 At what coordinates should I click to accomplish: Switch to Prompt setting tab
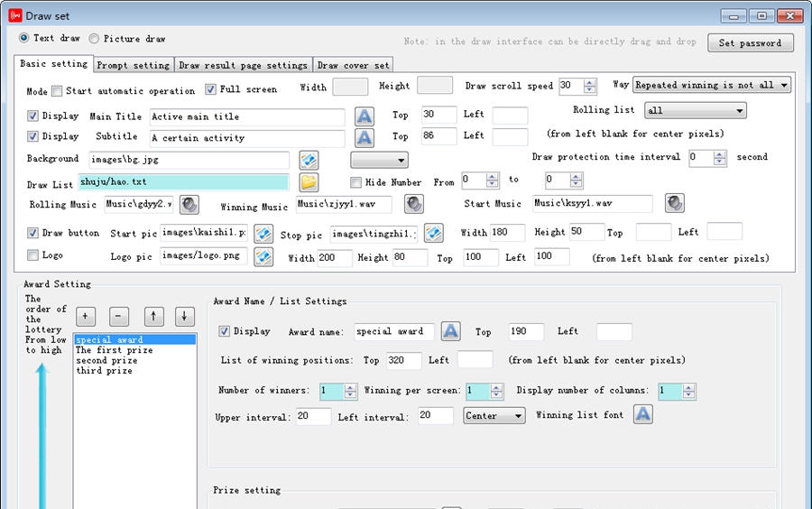pyautogui.click(x=133, y=65)
